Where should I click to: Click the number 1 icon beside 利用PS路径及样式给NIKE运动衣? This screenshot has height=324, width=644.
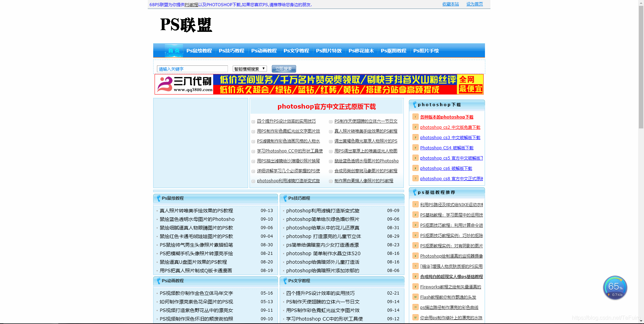415,204
